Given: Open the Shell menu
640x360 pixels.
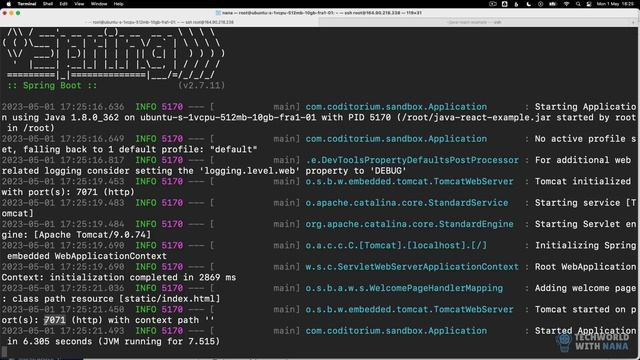Looking at the screenshot, I should click(48, 4).
